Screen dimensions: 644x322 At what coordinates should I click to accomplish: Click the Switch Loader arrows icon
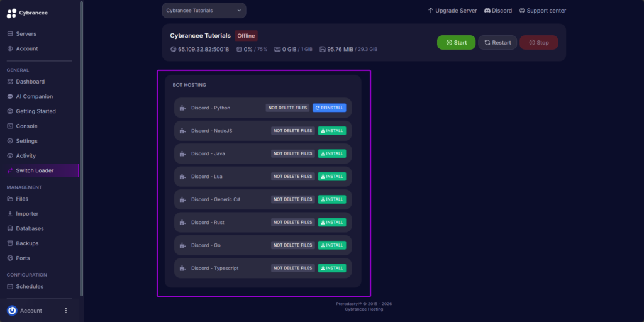coord(10,170)
